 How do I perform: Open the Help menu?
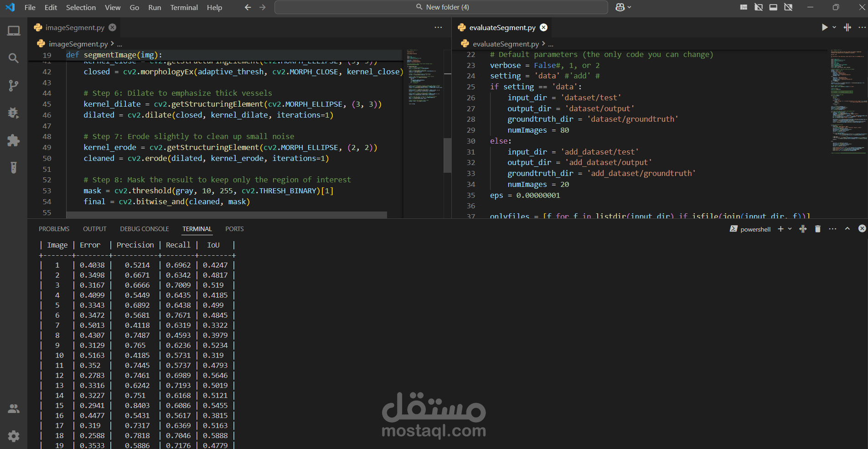(x=214, y=7)
